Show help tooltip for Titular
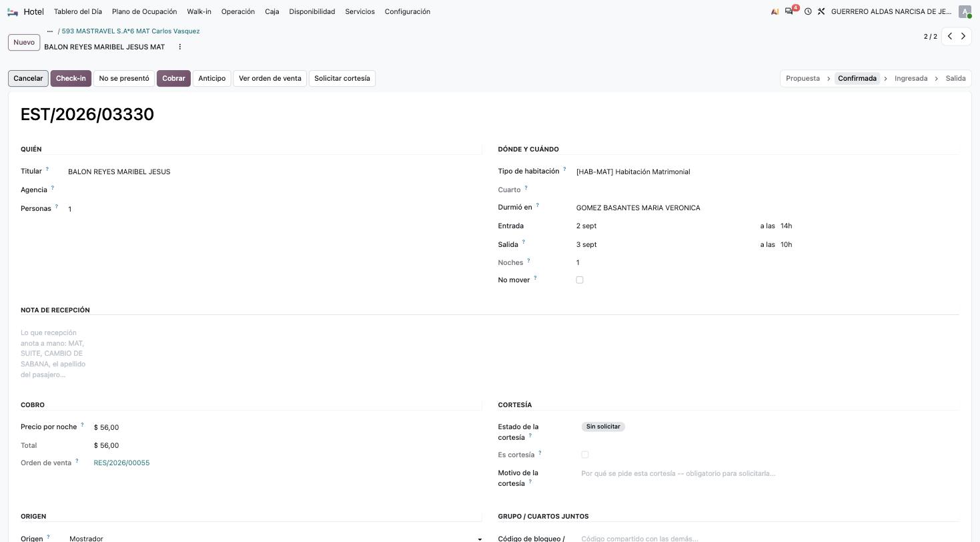 click(47, 170)
